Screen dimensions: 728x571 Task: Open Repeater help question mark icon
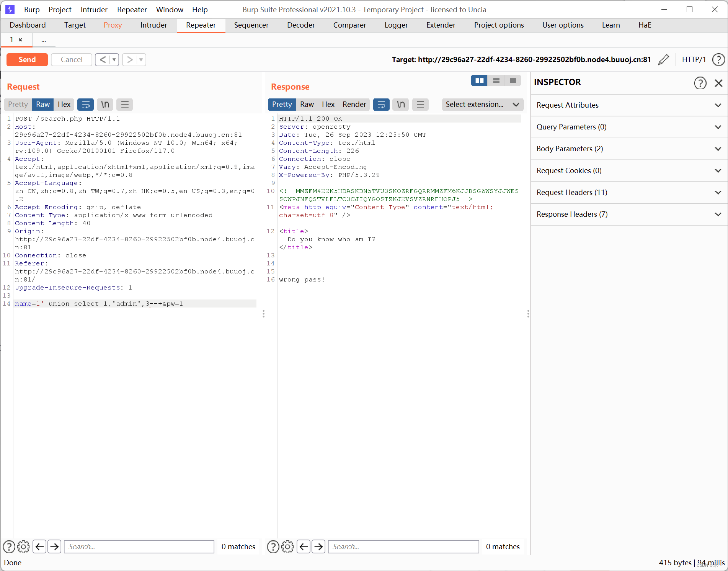point(718,59)
